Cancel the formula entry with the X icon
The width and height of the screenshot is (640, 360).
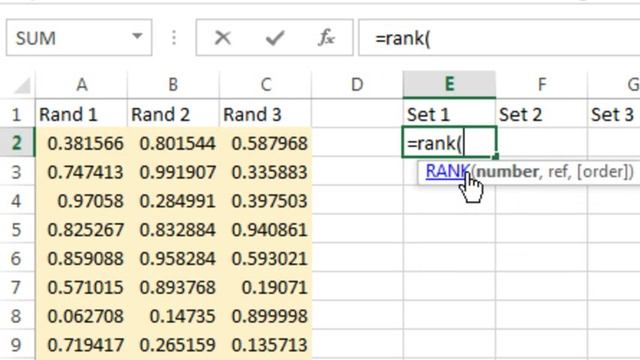[x=222, y=38]
